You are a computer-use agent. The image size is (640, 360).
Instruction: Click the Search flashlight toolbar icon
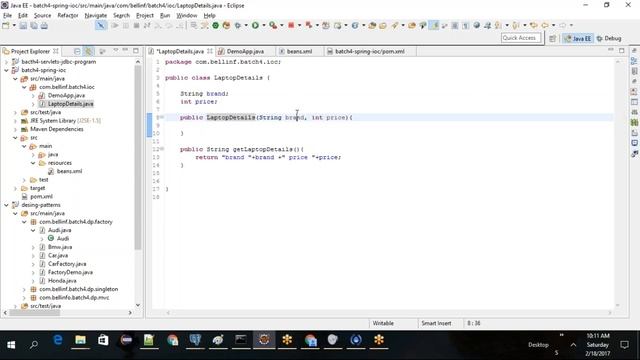394,26
